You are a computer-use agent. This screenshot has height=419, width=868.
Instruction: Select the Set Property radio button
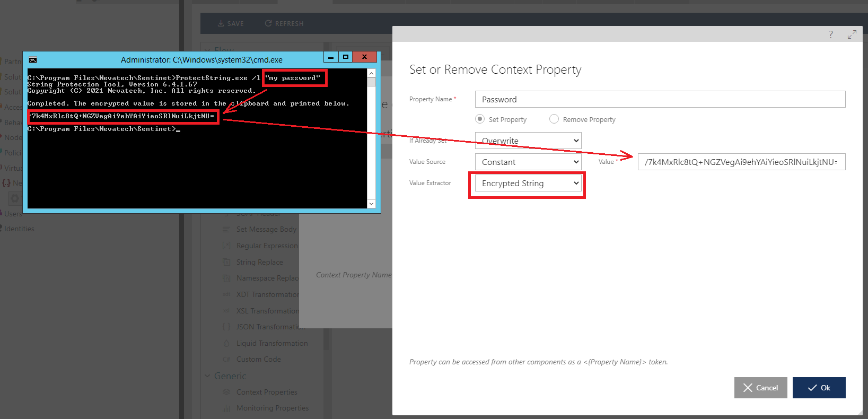[480, 119]
